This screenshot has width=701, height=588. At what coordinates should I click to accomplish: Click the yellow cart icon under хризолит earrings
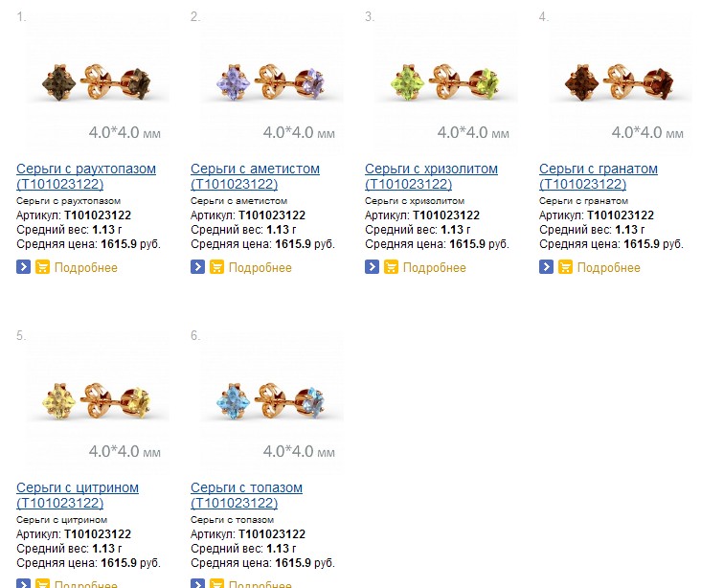[391, 267]
